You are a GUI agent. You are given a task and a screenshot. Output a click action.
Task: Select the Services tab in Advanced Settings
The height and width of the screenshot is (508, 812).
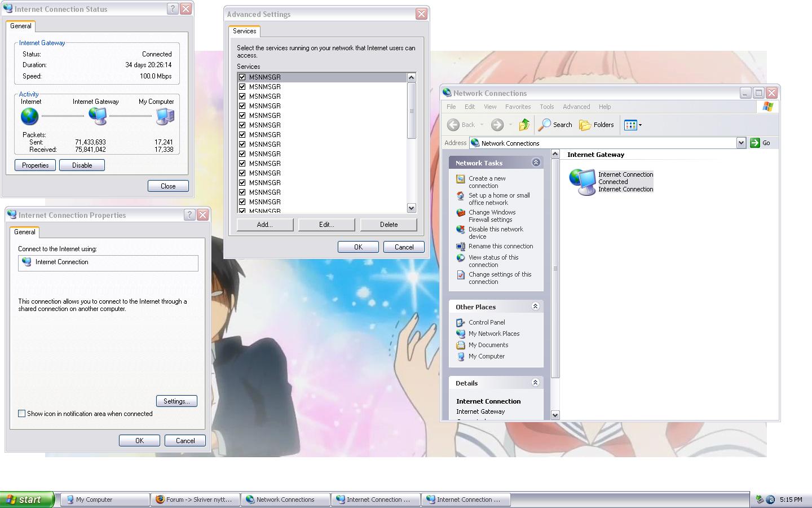click(244, 31)
